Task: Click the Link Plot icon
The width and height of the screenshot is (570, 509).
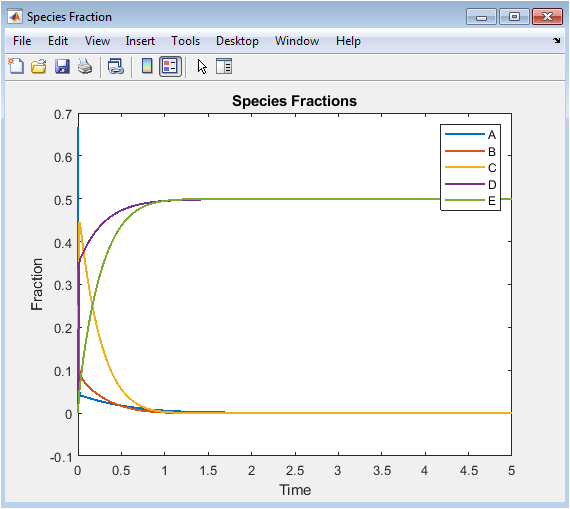Action: pos(116,67)
